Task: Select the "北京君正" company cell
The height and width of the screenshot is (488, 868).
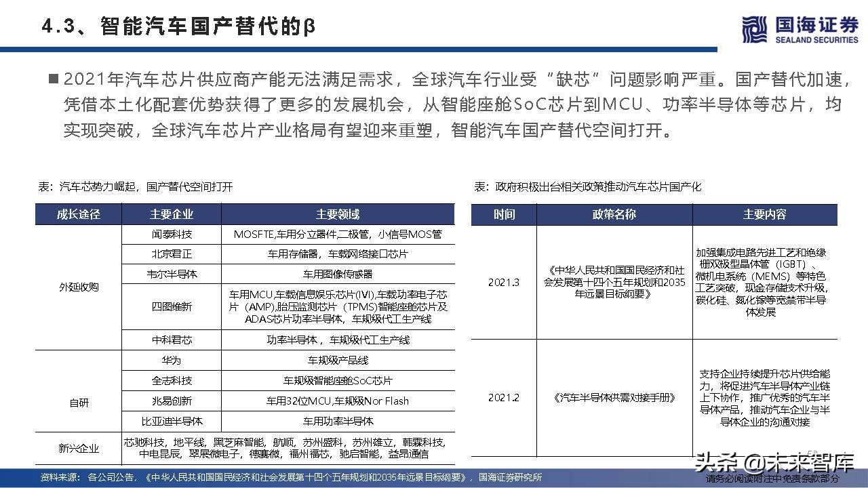Action: tap(172, 254)
